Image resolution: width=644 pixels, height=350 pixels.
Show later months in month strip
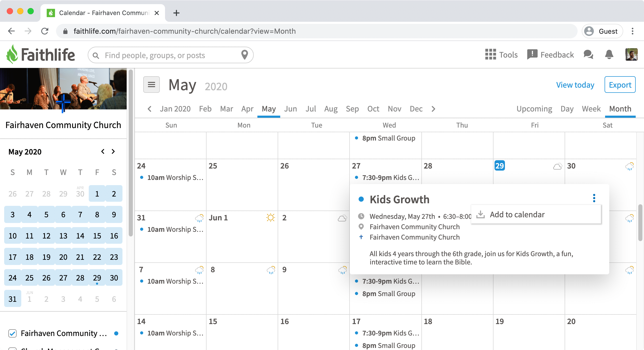click(433, 109)
